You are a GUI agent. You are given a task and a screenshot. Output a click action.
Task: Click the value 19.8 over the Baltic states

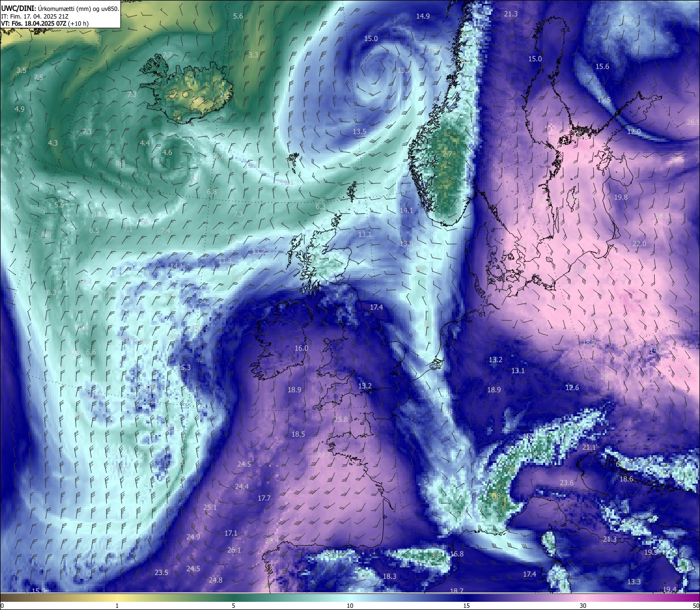click(x=621, y=197)
